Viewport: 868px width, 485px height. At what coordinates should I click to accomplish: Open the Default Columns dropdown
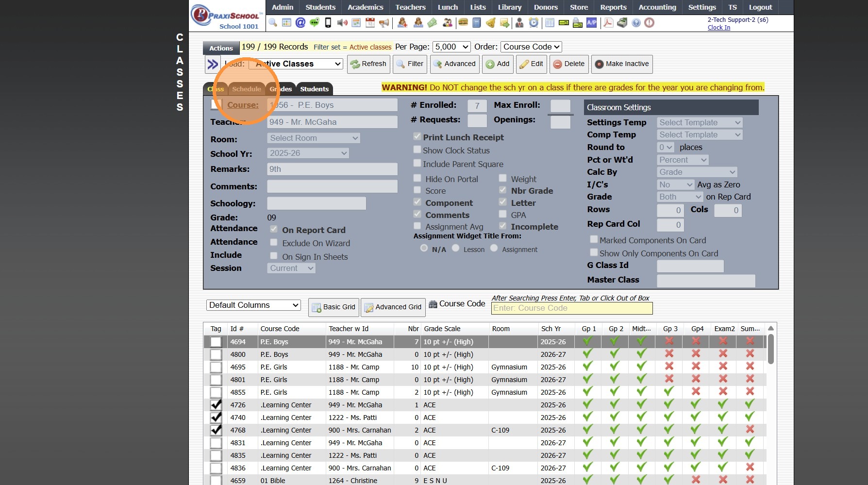pyautogui.click(x=253, y=305)
